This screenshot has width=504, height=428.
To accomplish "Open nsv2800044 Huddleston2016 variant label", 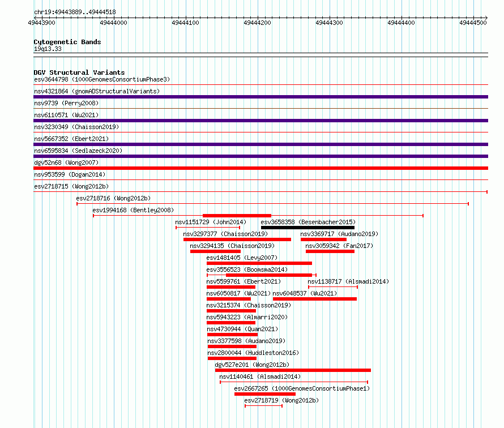I will click(253, 353).
